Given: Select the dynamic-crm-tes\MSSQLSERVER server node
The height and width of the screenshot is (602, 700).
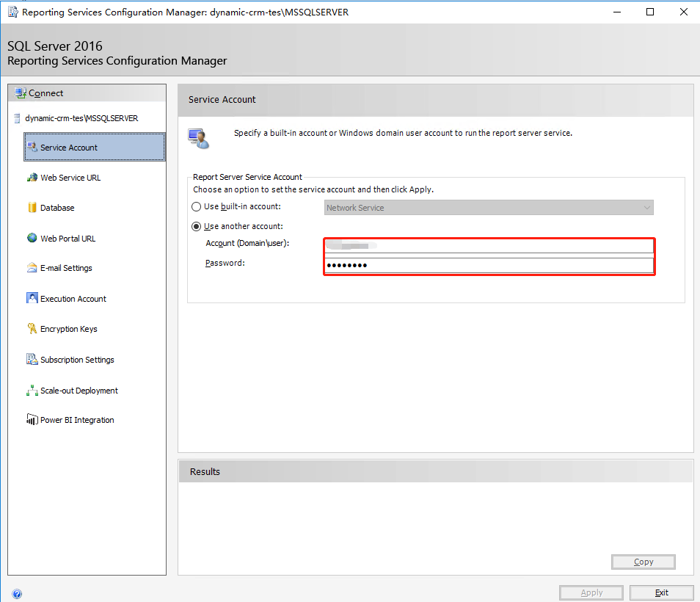Looking at the screenshot, I should click(81, 118).
